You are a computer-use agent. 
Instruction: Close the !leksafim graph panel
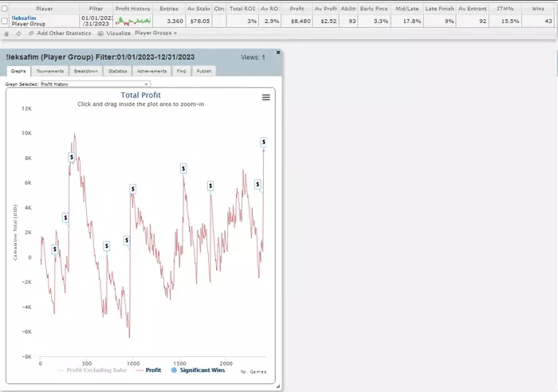click(x=278, y=53)
